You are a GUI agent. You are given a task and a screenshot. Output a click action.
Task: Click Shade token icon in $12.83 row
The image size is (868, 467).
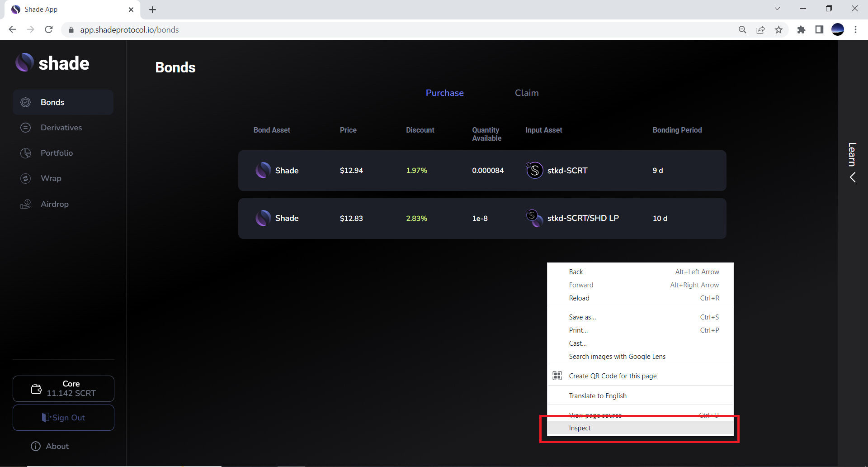(x=263, y=218)
